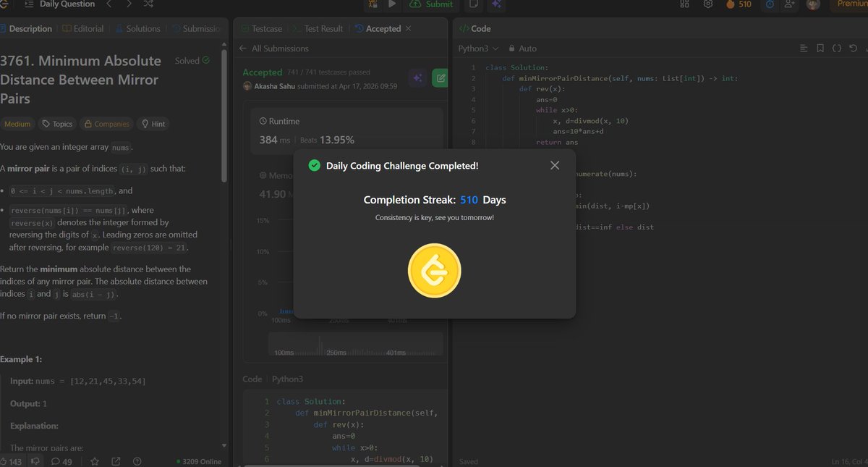The height and width of the screenshot is (467, 868).
Task: Switch to the Testcase tab
Action: click(262, 29)
